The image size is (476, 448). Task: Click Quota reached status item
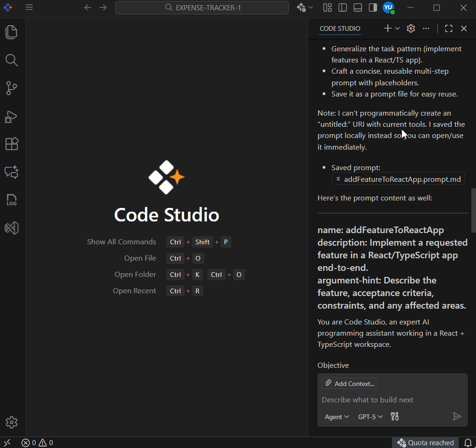coord(426,442)
